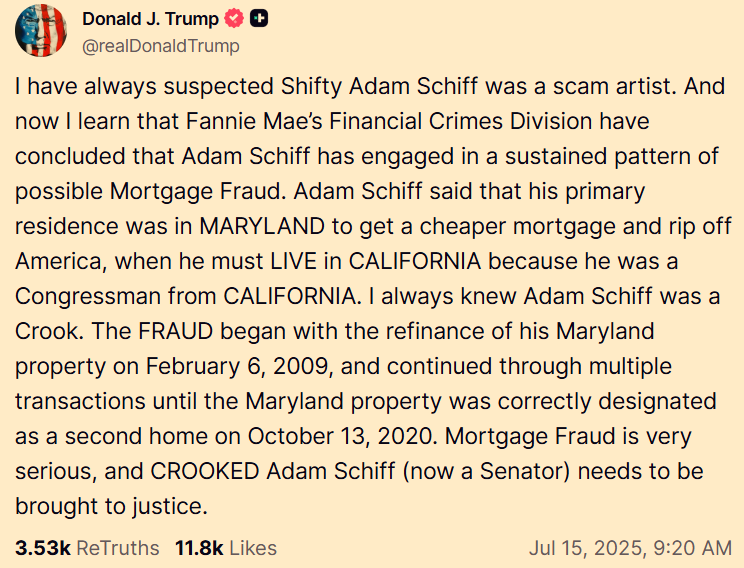
Task: Click the Likes label
Action: tap(253, 548)
